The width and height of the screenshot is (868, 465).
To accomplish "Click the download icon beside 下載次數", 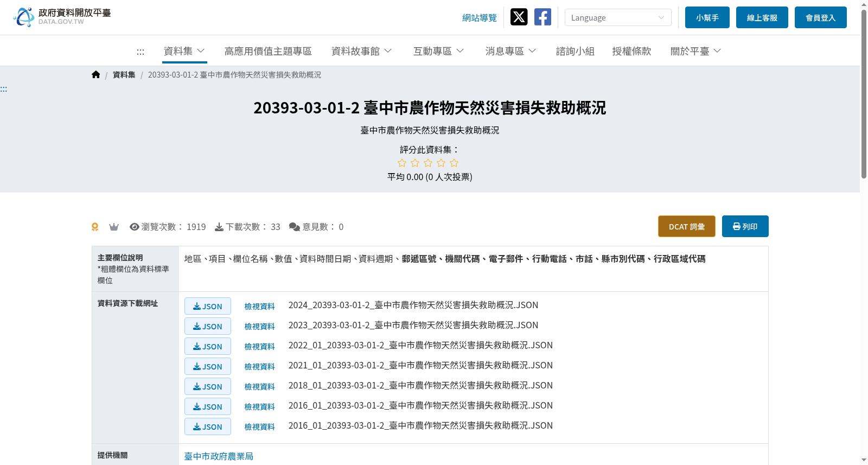I will coord(219,227).
